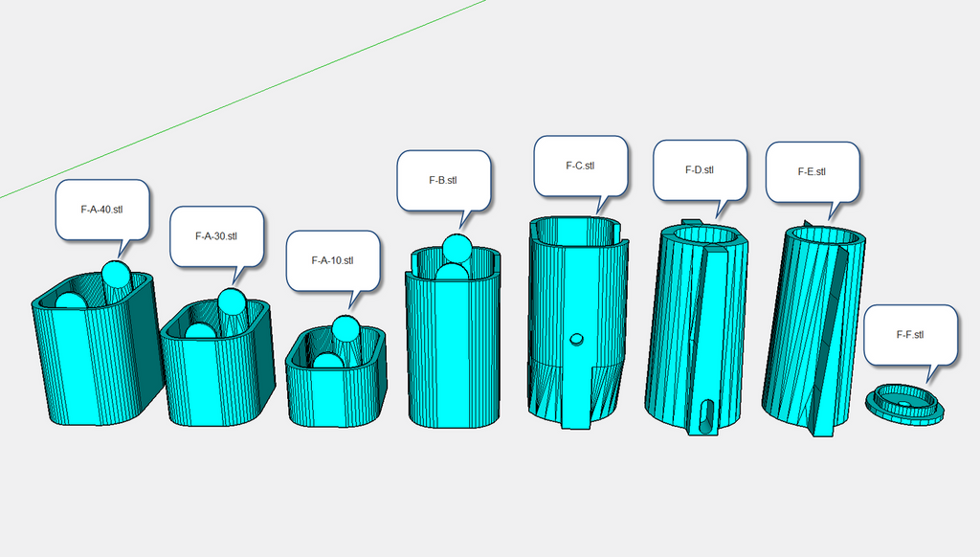Click the F-B.stl label bubble
The image size is (980, 557).
tap(444, 180)
